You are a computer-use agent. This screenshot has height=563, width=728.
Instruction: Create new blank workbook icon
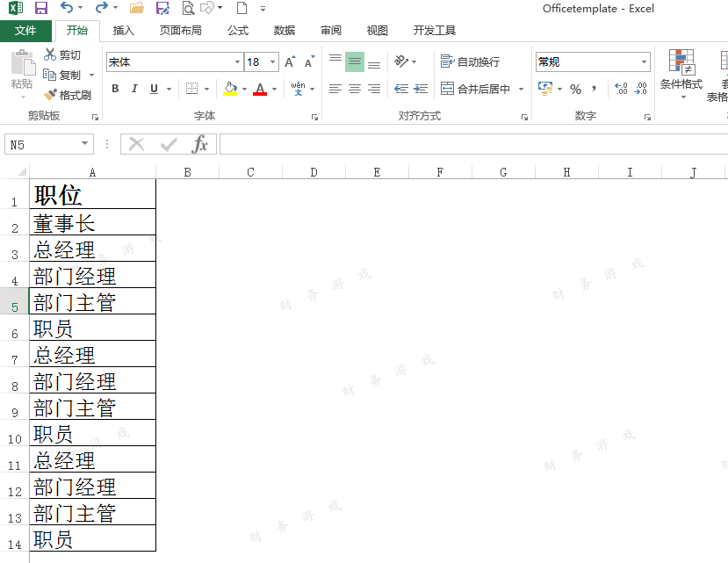click(x=241, y=8)
